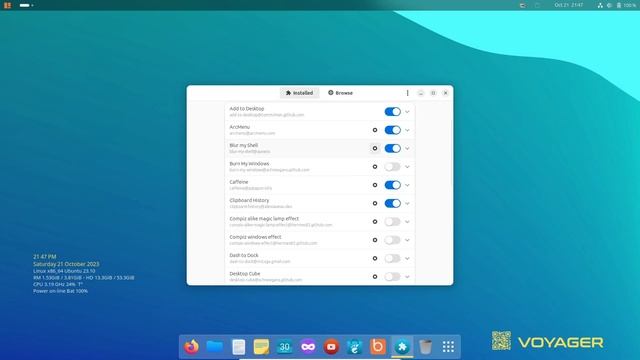Toggle the Blur my Shell switch off
Image resolution: width=640 pixels, height=360 pixels.
[x=392, y=149]
